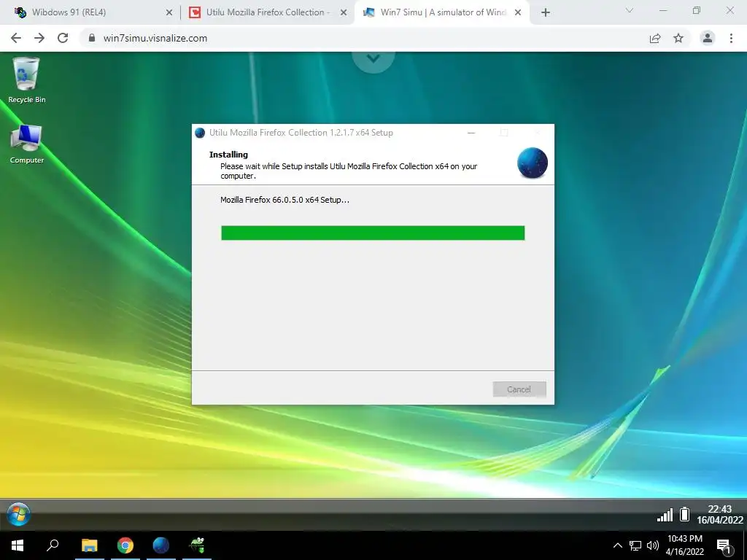Close the Utilu Mozilla Firefox Collection tab
This screenshot has width=747, height=560.
click(344, 12)
